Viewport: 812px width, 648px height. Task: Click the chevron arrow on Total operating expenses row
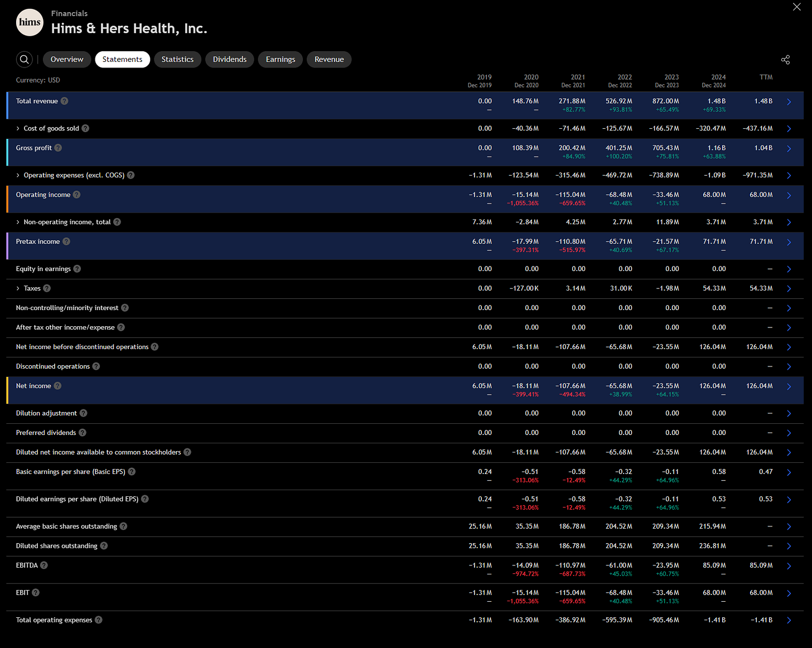point(789,621)
